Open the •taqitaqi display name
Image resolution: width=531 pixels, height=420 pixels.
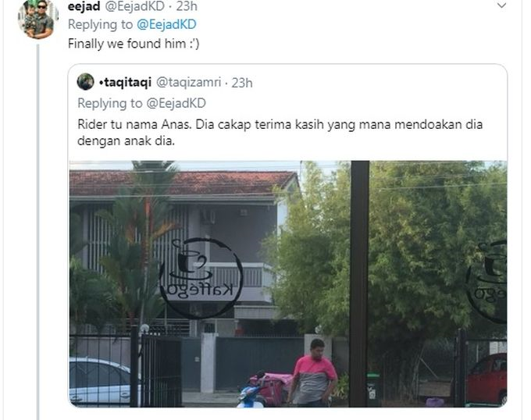(125, 82)
